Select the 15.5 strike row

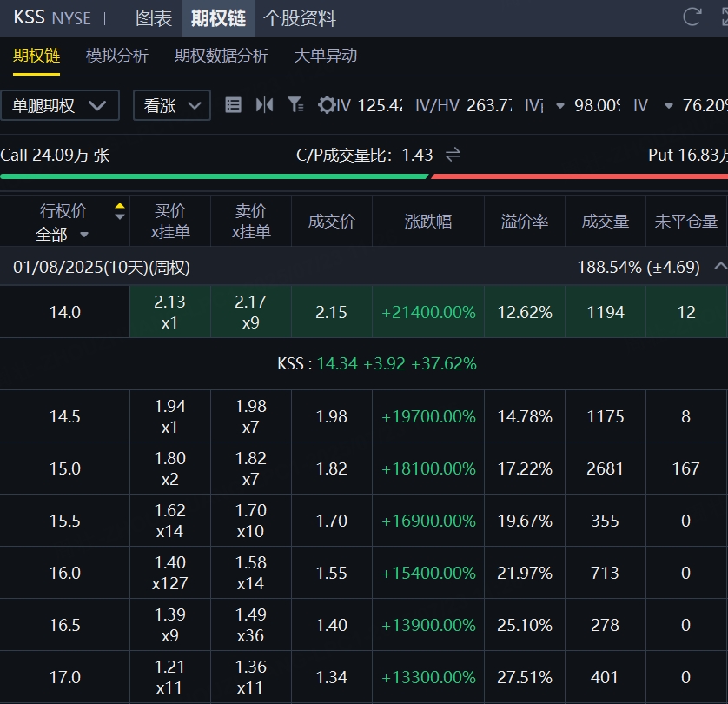point(364,521)
